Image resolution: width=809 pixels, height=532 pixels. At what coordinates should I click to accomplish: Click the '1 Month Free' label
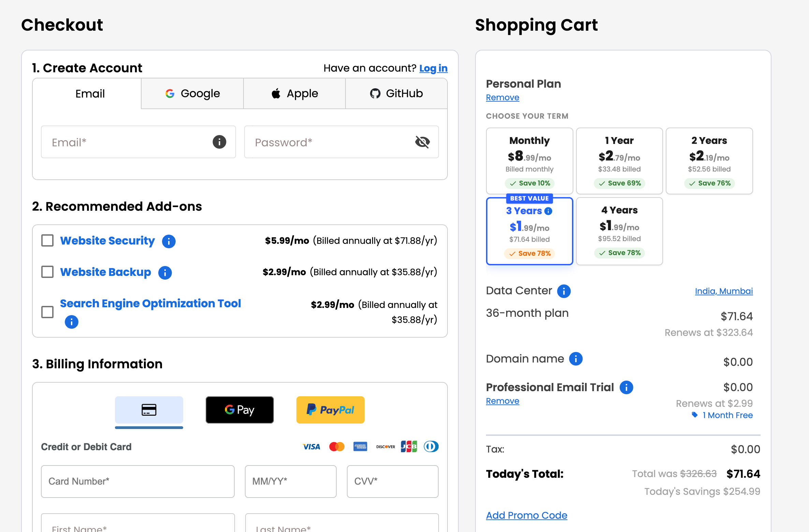tap(727, 415)
